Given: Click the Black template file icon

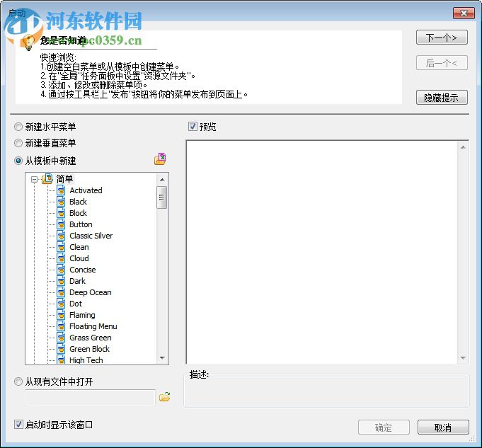Looking at the screenshot, I should pos(61,202).
